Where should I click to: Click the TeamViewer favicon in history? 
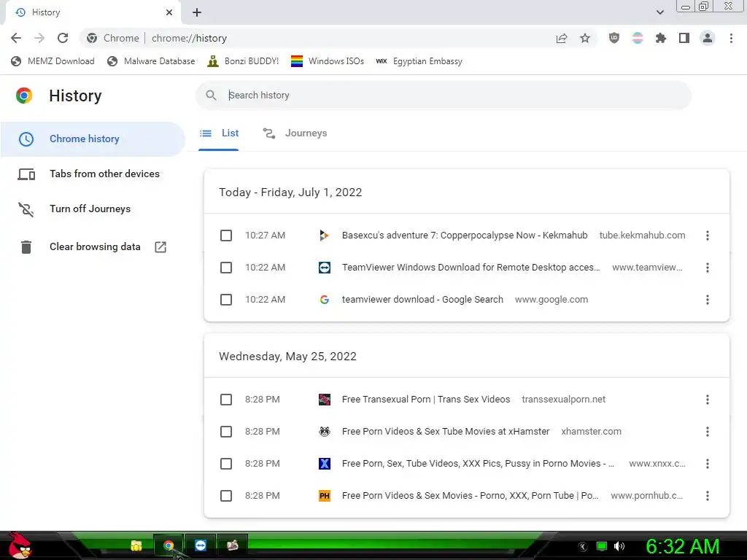[x=325, y=268]
